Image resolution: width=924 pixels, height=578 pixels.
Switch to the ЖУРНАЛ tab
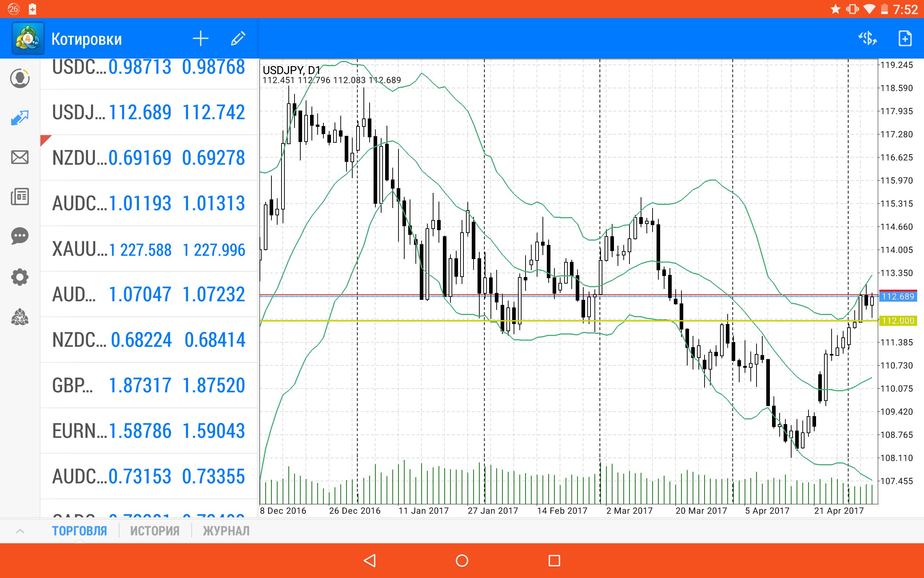point(226,531)
